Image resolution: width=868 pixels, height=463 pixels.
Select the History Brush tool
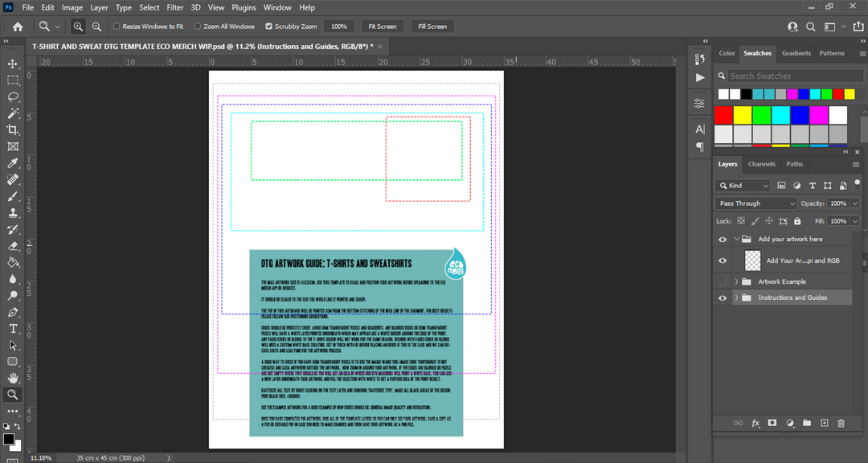[12, 229]
